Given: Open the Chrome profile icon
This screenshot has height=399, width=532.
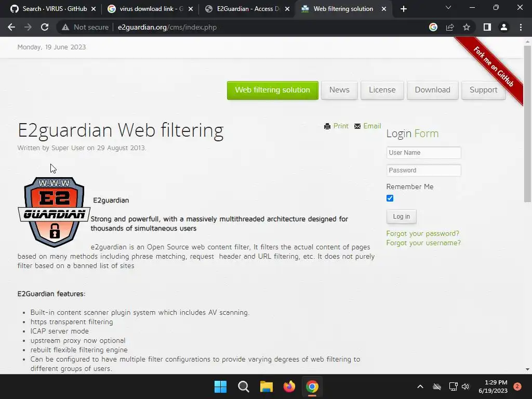Looking at the screenshot, I should tap(504, 27).
